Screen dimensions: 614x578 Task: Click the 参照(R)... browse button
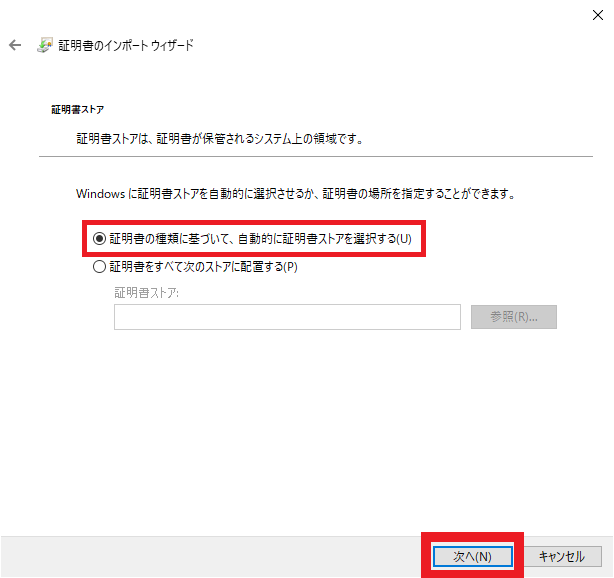pyautogui.click(x=513, y=317)
